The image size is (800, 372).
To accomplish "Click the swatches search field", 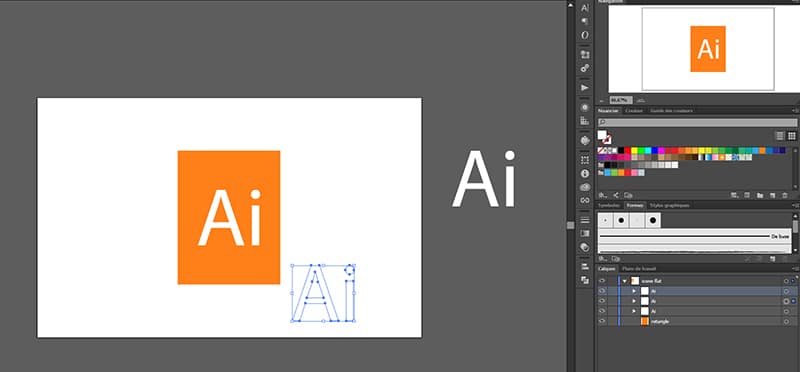I will [x=697, y=122].
